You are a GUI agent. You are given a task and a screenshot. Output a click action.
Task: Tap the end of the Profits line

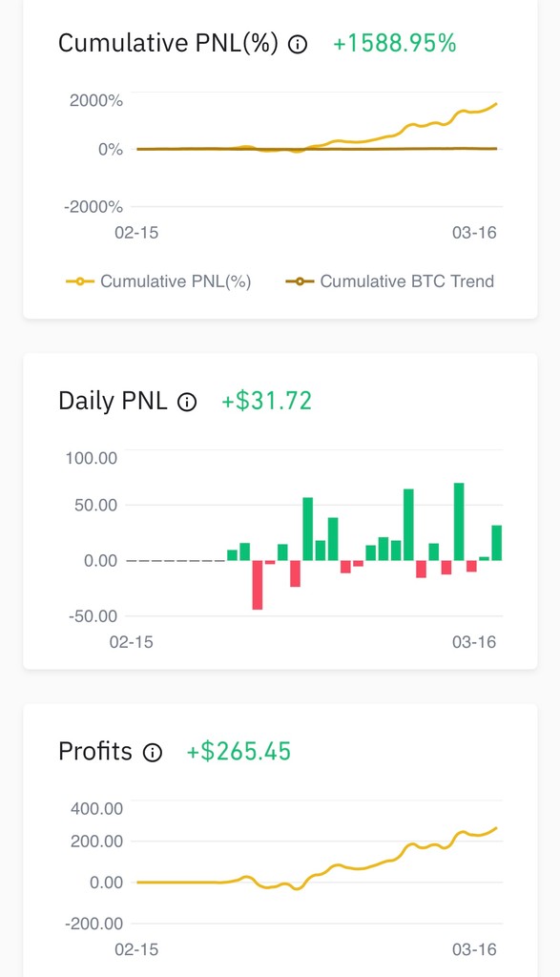496,828
